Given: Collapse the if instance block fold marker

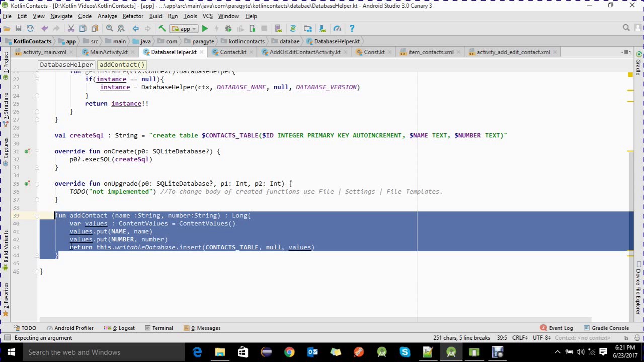Looking at the screenshot, I should coord(37,79).
